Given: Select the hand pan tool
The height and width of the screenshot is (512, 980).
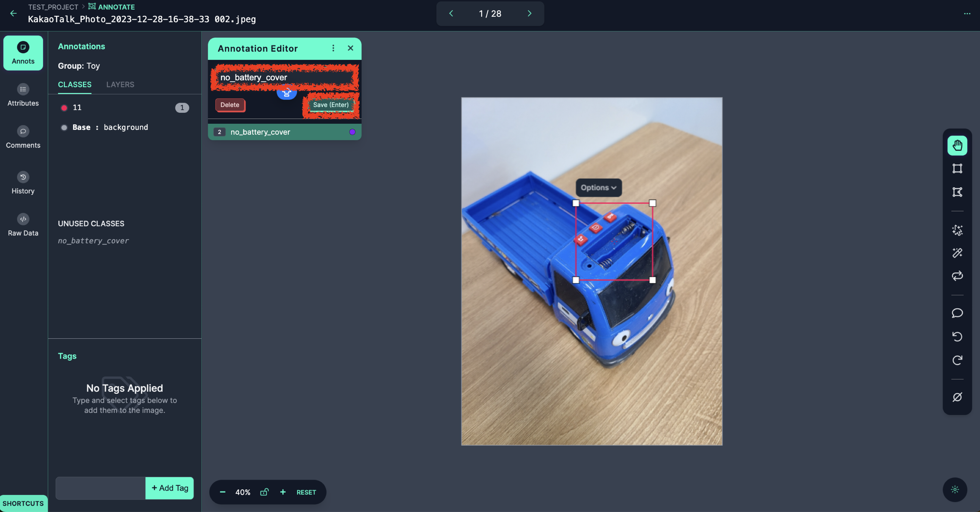Looking at the screenshot, I should coord(957,145).
